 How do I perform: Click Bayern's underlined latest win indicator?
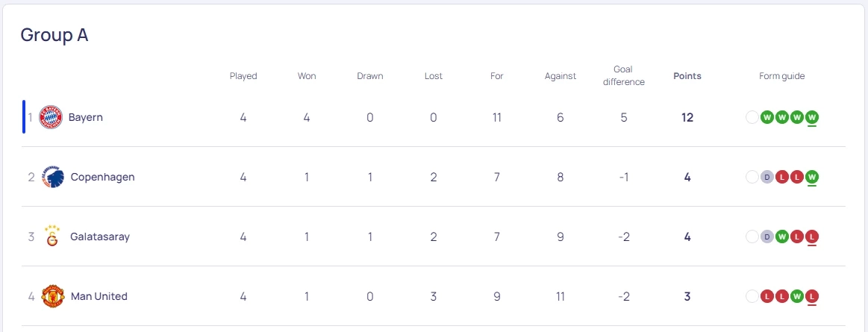(812, 117)
